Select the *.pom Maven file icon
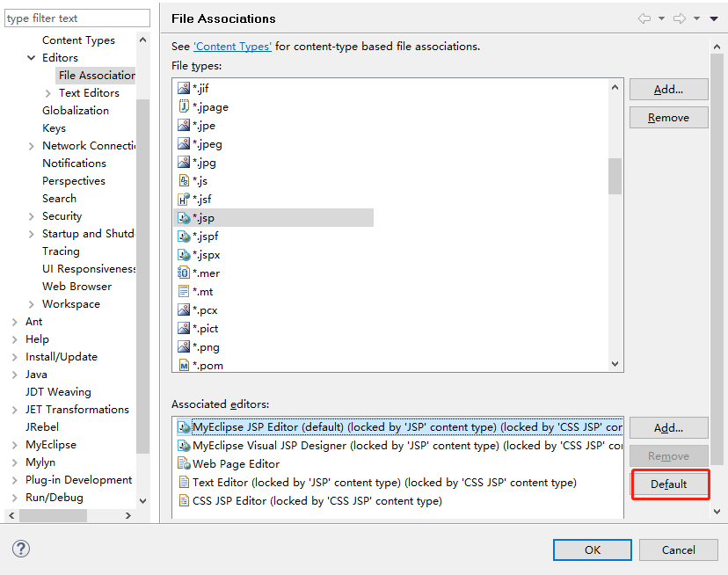 pyautogui.click(x=184, y=366)
